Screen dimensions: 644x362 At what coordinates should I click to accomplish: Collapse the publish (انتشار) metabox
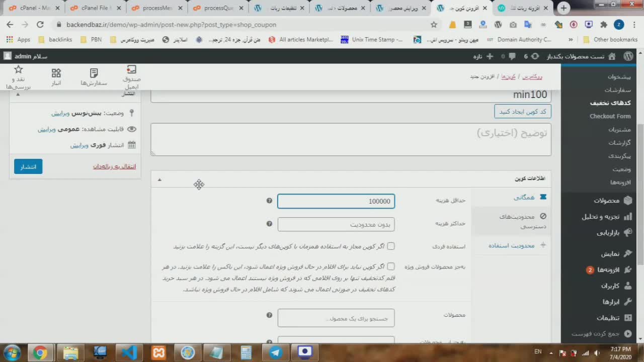pos(18,94)
